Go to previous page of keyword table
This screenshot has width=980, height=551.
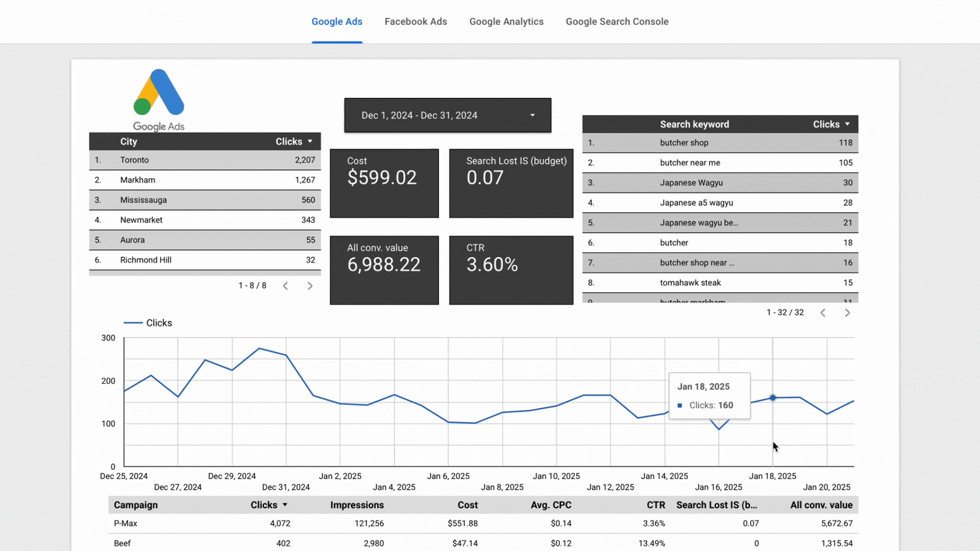coord(823,313)
